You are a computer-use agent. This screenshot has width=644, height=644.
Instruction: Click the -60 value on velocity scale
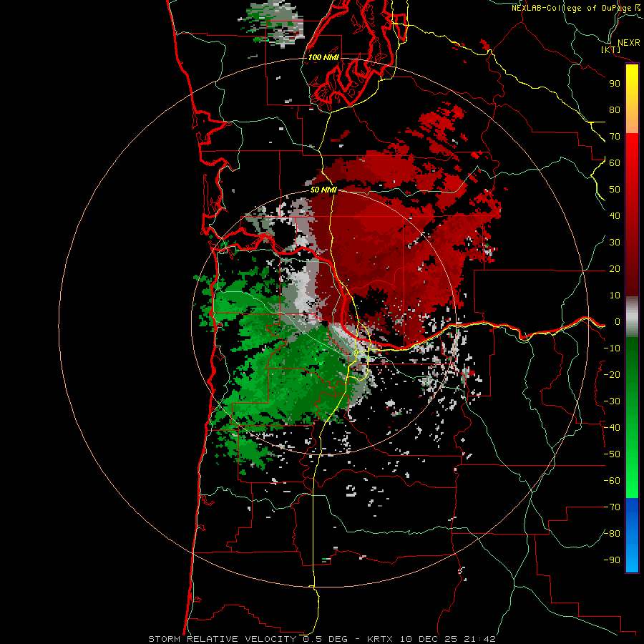click(x=612, y=481)
